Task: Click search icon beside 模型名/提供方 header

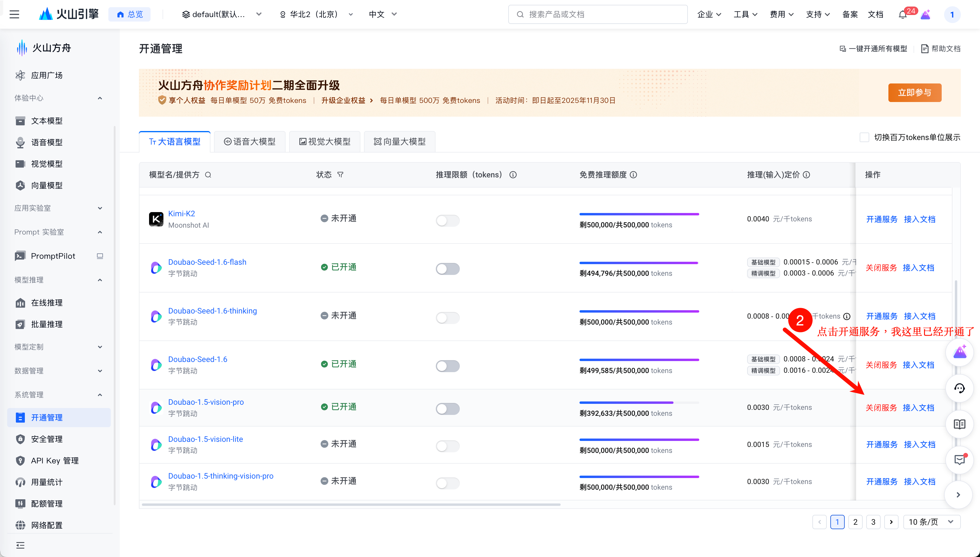Action: (x=208, y=175)
